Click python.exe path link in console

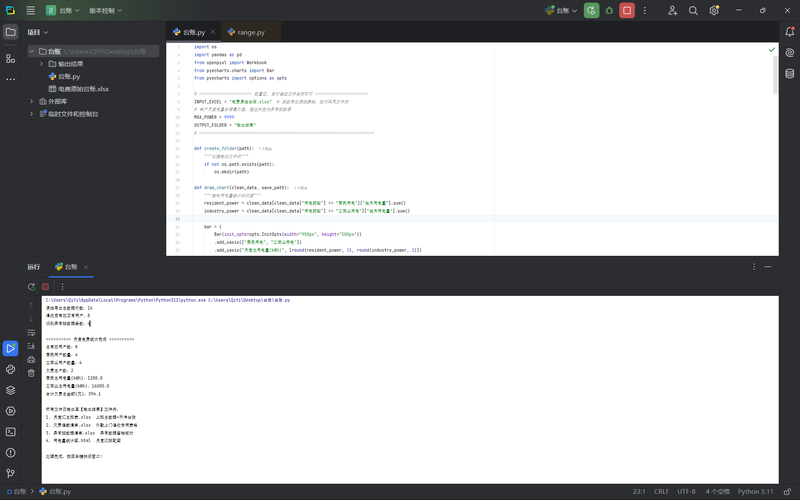point(126,300)
